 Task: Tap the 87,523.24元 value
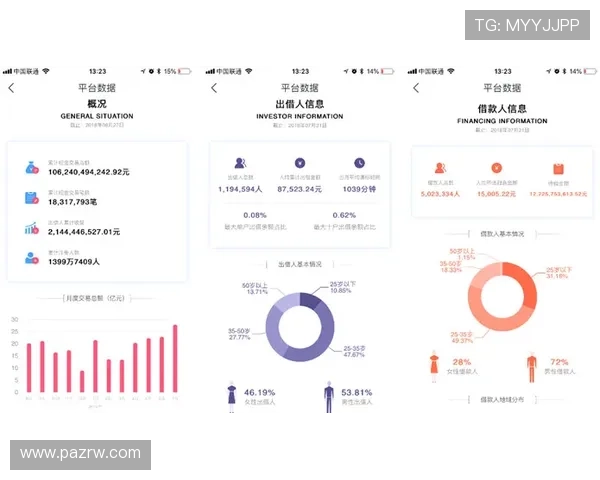(300, 189)
